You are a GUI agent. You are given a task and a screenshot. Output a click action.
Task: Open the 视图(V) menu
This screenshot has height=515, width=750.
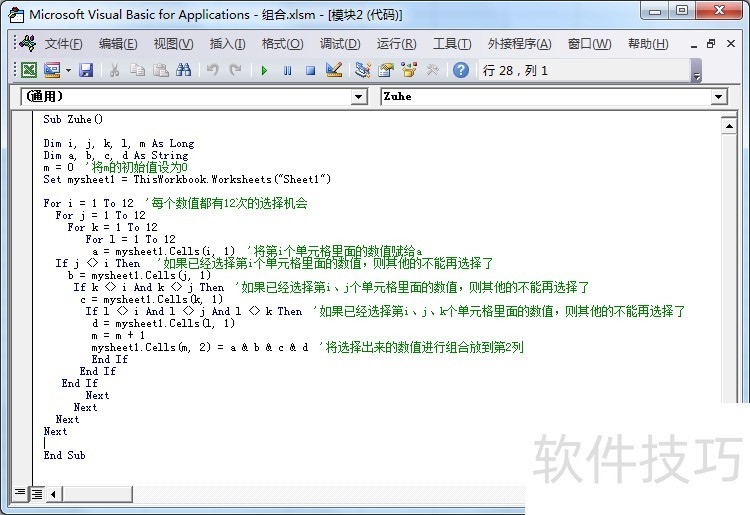click(x=173, y=44)
